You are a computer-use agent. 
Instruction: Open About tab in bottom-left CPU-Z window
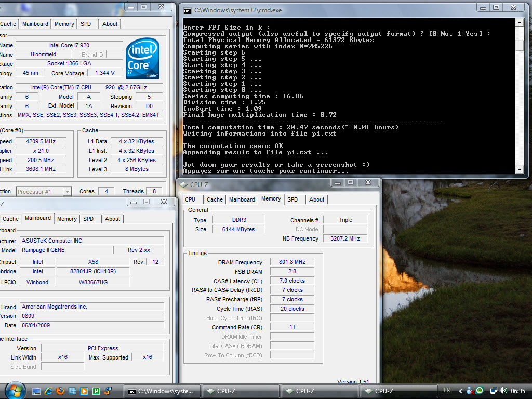coord(112,219)
